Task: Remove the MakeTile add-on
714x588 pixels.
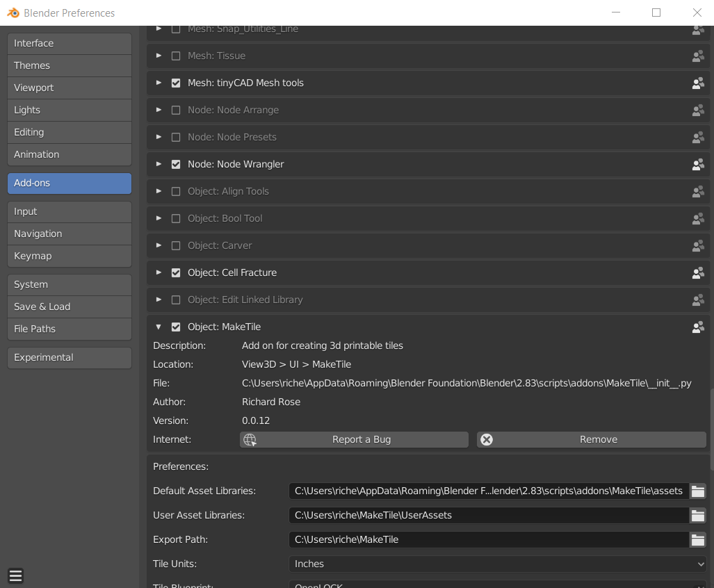Action: (x=592, y=440)
